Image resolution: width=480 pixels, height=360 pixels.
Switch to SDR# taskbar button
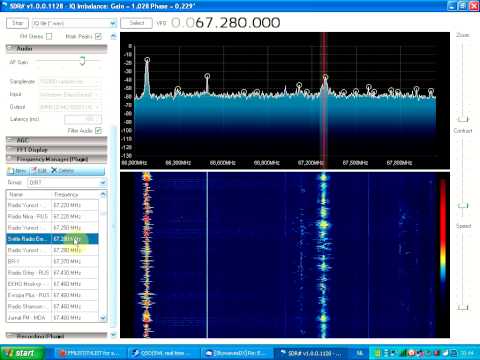pos(311,353)
